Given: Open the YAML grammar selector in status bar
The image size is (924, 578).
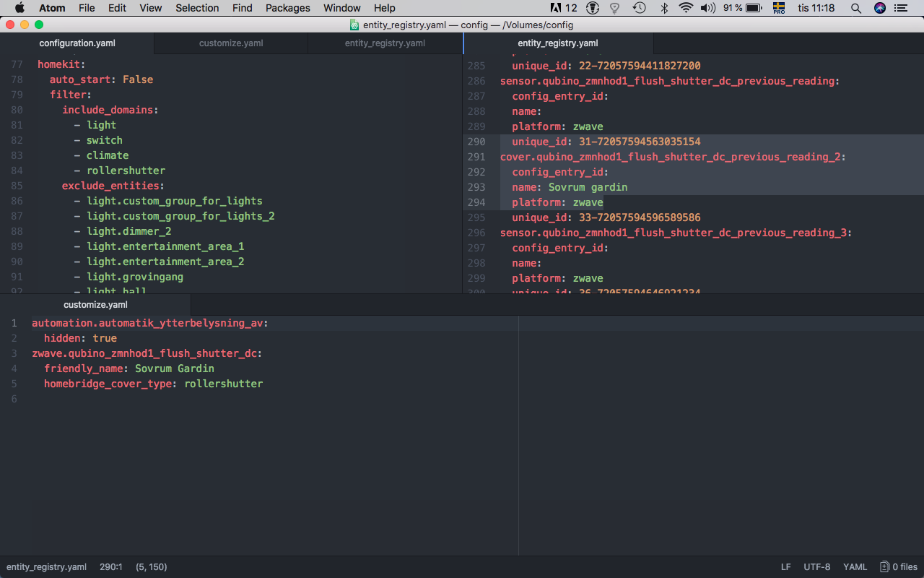Looking at the screenshot, I should (x=855, y=567).
